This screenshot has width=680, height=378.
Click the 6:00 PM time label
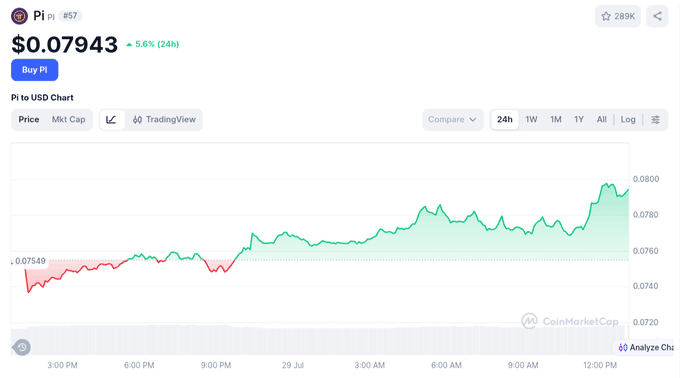click(x=139, y=365)
